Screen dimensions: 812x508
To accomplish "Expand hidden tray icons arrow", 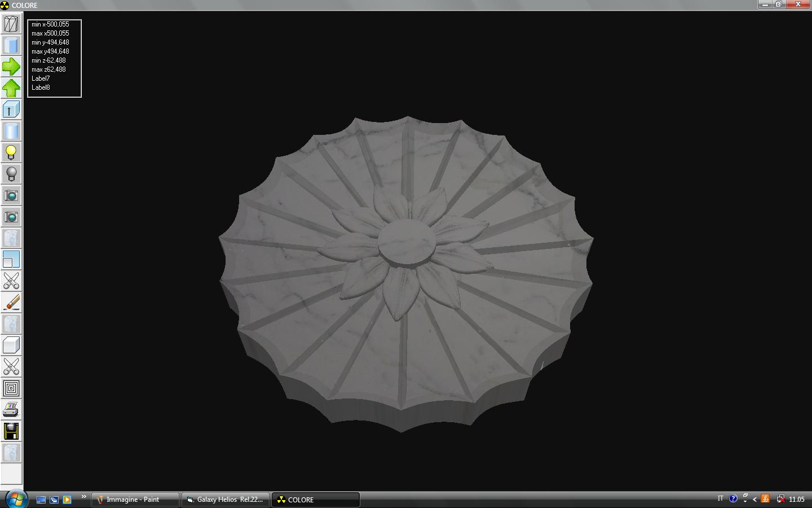I will tap(754, 500).
